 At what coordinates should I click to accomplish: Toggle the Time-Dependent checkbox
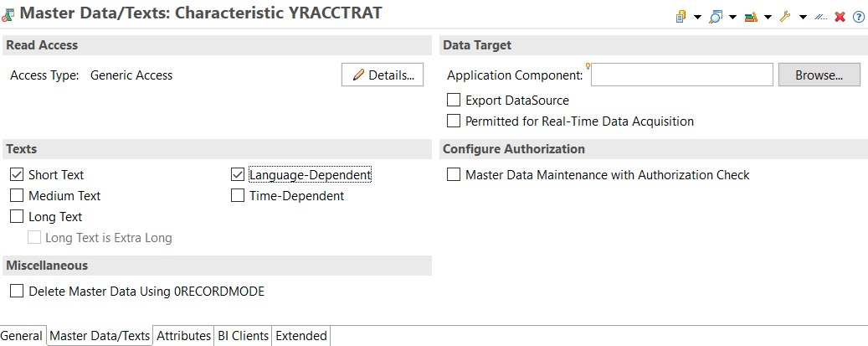(238, 196)
